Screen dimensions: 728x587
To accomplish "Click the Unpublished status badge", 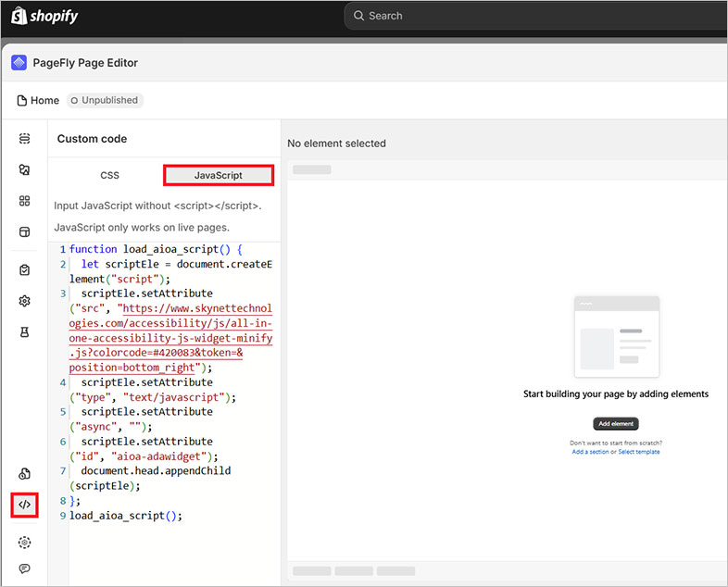I will [x=105, y=100].
